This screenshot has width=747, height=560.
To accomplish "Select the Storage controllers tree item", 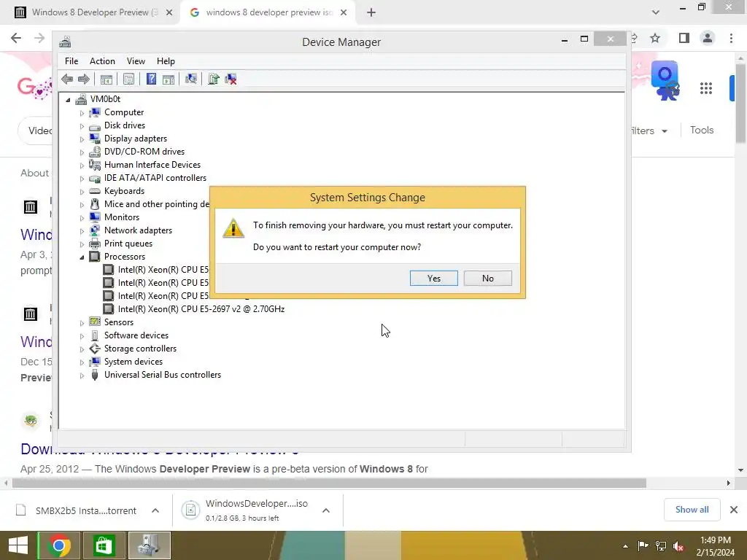I will click(x=140, y=349).
